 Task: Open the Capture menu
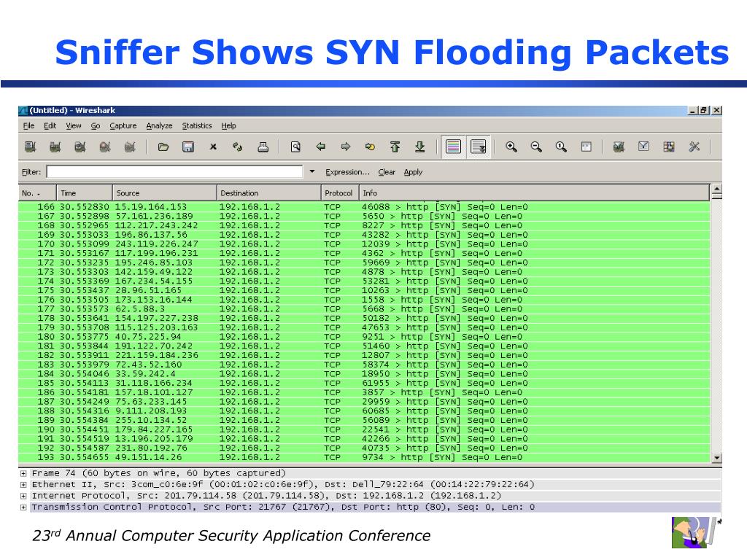click(123, 125)
